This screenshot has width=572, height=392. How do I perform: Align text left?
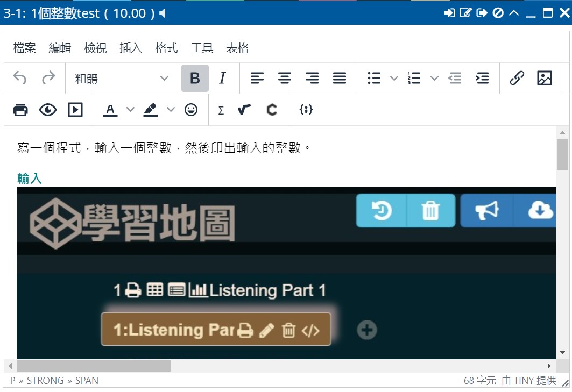click(257, 78)
